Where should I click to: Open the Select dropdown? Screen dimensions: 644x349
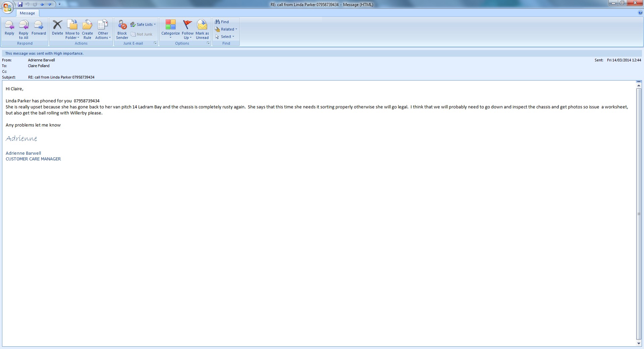225,37
